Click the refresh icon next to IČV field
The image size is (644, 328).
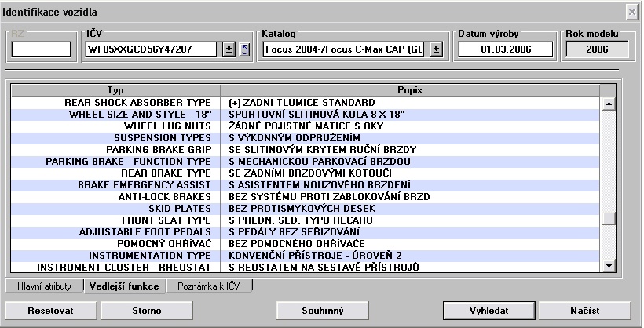[x=243, y=50]
